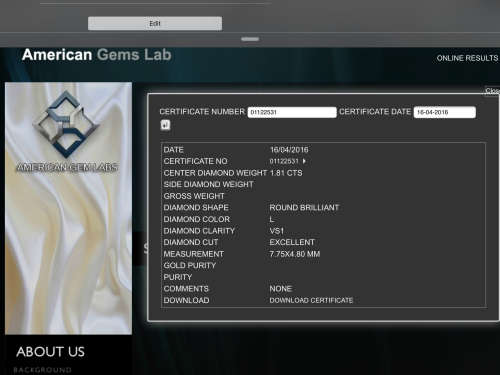Select the 'VS1' clarity value
This screenshot has width=500, height=375.
[277, 231]
